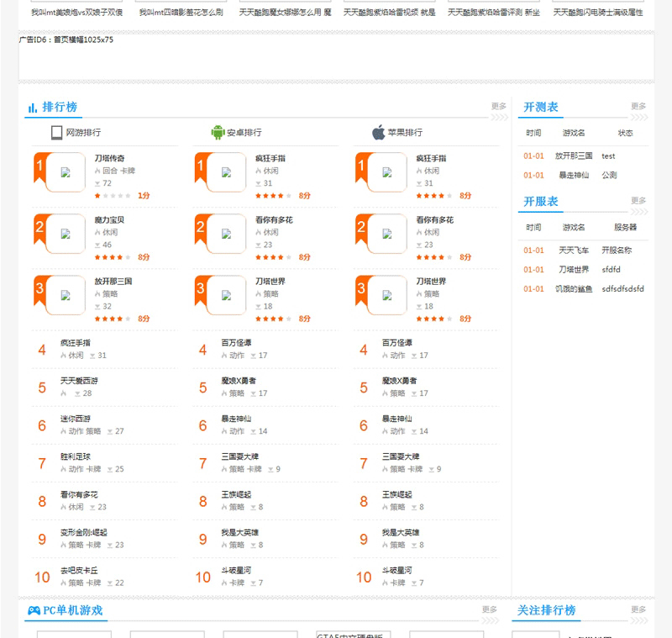Click 更多 link next to 开测表
Screen dimensions: 672x638
coord(638,106)
